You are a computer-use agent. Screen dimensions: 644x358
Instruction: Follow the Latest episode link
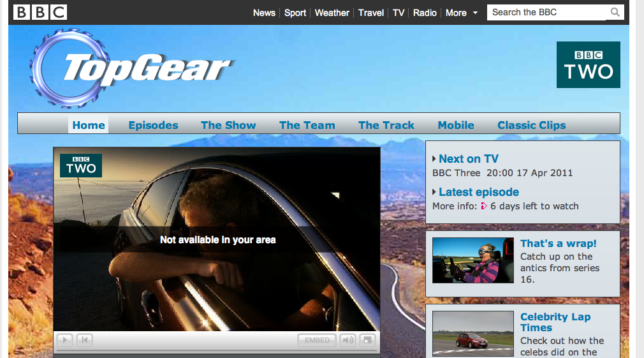point(479,192)
